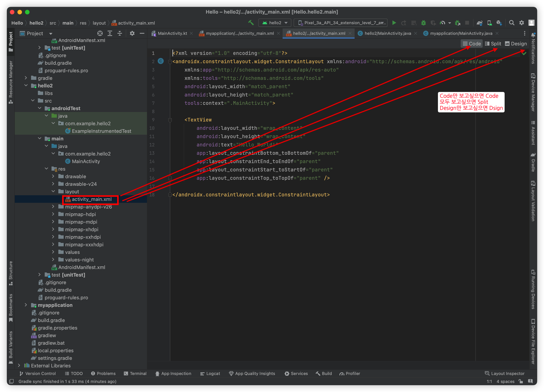Open the MainActivity.kt editor tab
Screen dimensions: 544x392
coord(172,33)
